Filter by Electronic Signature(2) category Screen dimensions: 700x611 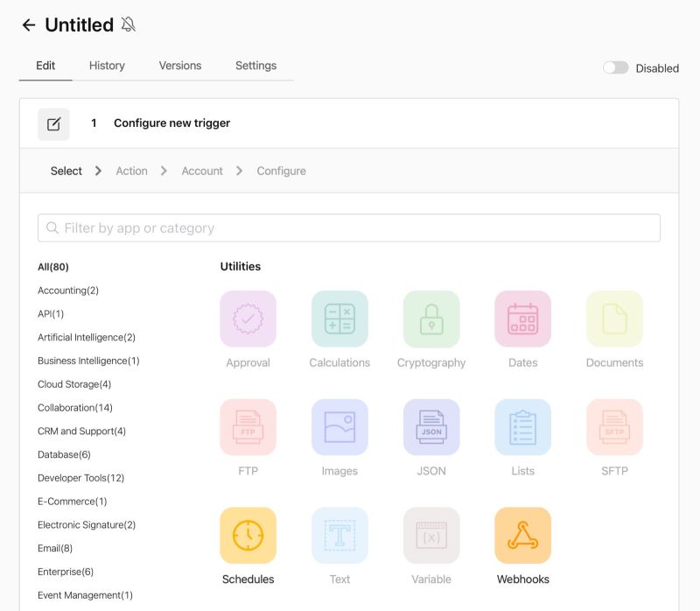(87, 525)
